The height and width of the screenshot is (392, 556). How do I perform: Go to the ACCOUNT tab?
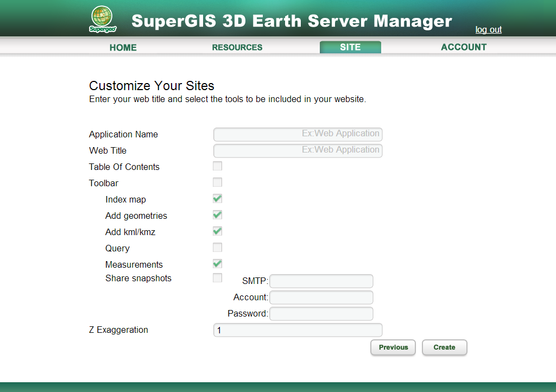464,47
